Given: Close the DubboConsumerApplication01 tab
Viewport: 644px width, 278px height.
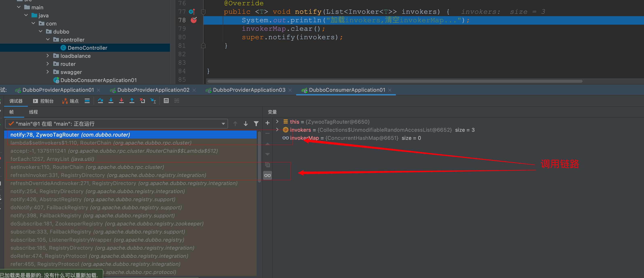Looking at the screenshot, I should coord(390,90).
